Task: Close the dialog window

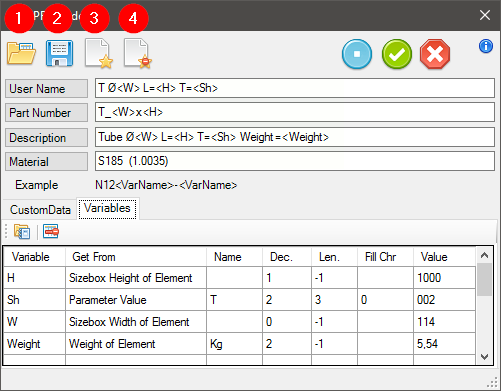Action: [485, 15]
